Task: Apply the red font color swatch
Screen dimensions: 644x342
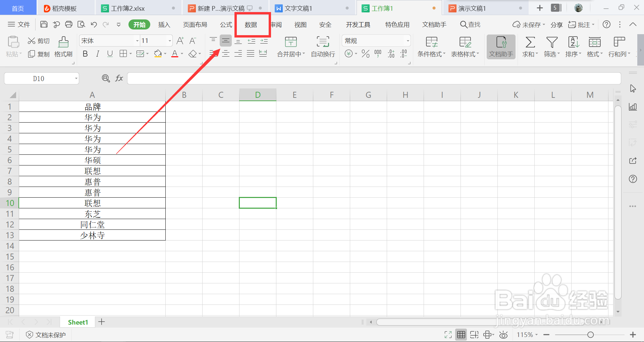Action: (175, 54)
